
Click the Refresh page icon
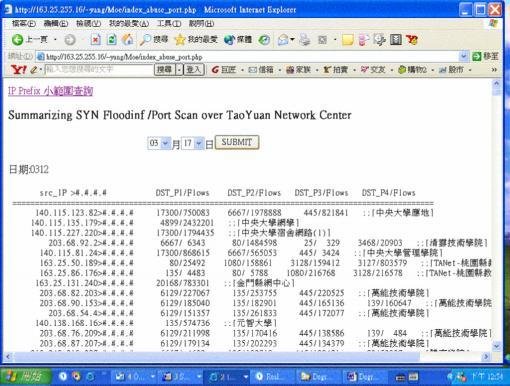pyautogui.click(x=112, y=40)
